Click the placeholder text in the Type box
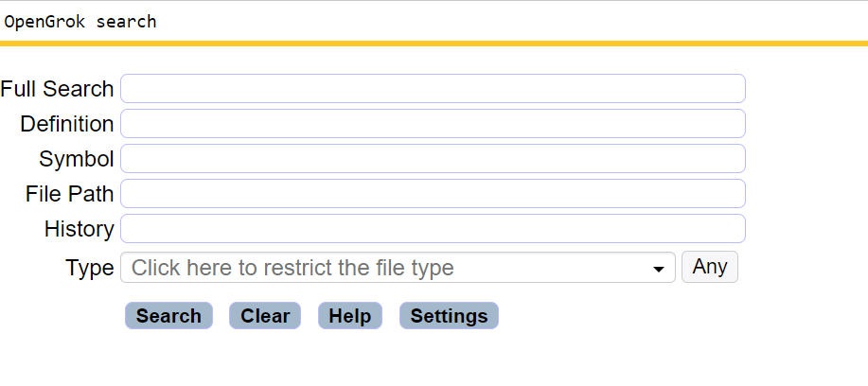This screenshot has width=868, height=386. (x=292, y=268)
